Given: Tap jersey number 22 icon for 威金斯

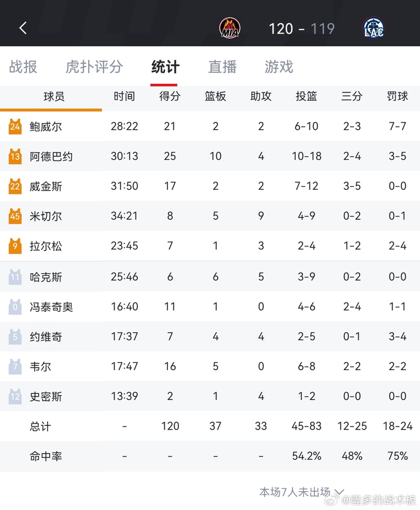Looking at the screenshot, I should pyautogui.click(x=15, y=186).
